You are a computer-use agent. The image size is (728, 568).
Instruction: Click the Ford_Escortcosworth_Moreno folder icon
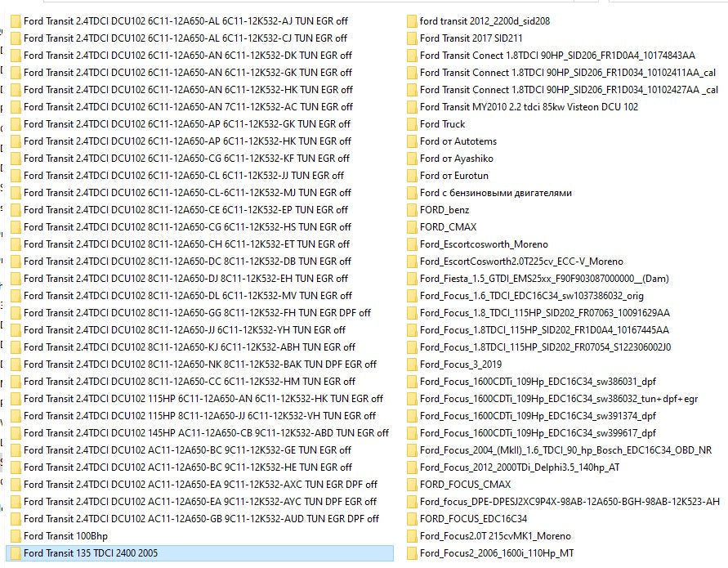click(x=411, y=244)
